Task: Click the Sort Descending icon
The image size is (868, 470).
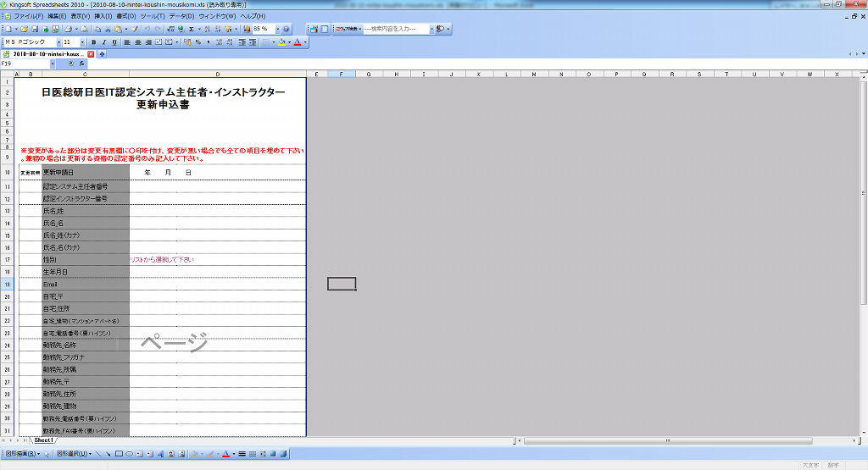Action: click(x=218, y=30)
